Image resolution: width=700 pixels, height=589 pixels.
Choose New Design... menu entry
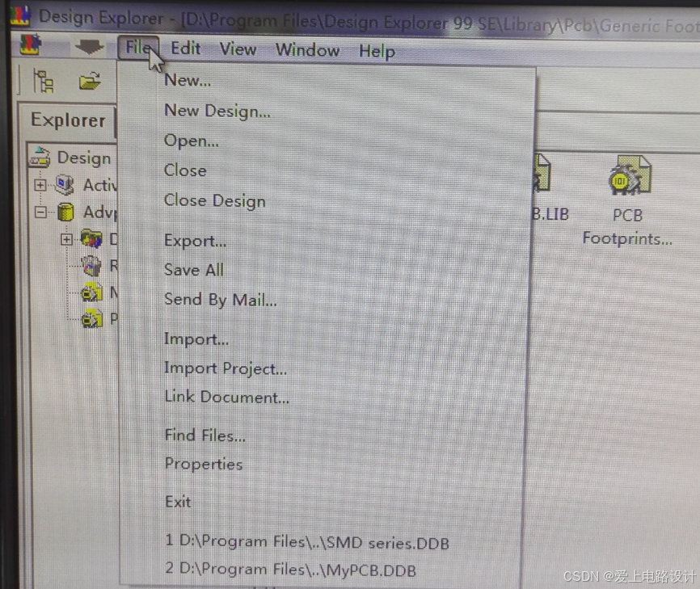point(217,111)
